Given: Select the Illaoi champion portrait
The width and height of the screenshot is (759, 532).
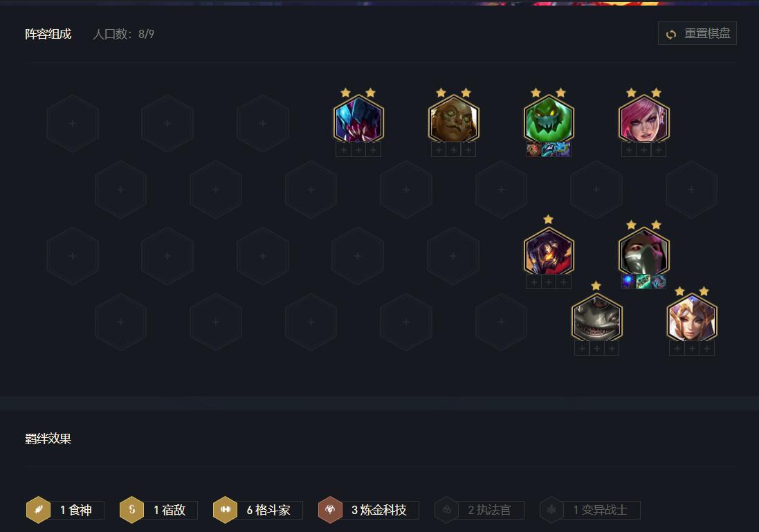Looking at the screenshot, I should tap(454, 120).
